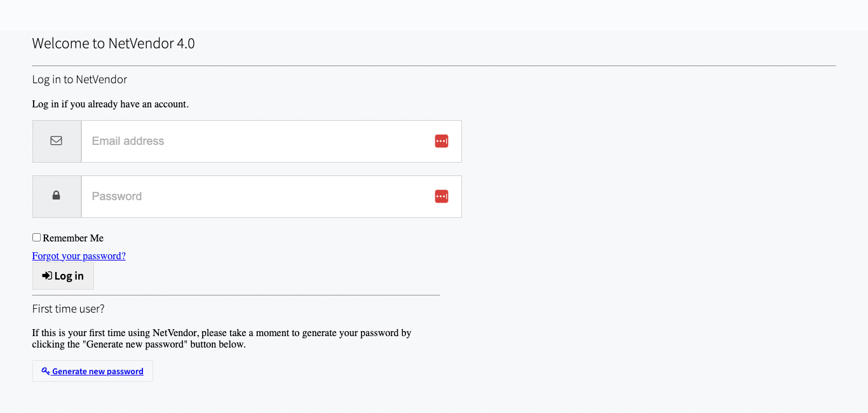Click the first-time user instruction paragraph
Viewport: 868px width, 413px height.
(x=221, y=339)
